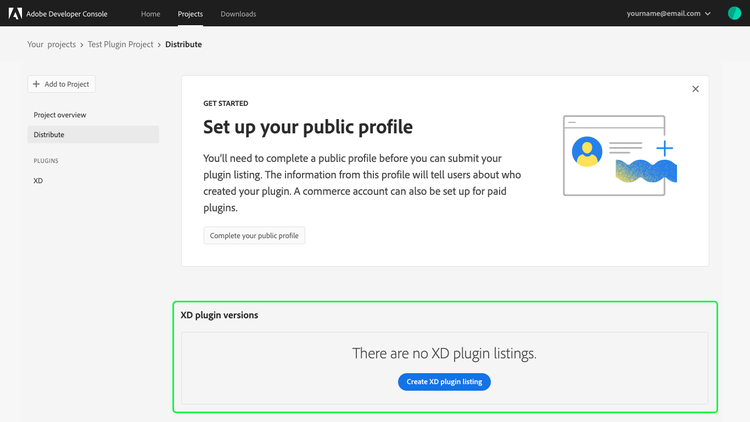Expand the yourname@email.com account dropdown
750x422 pixels.
click(668, 13)
